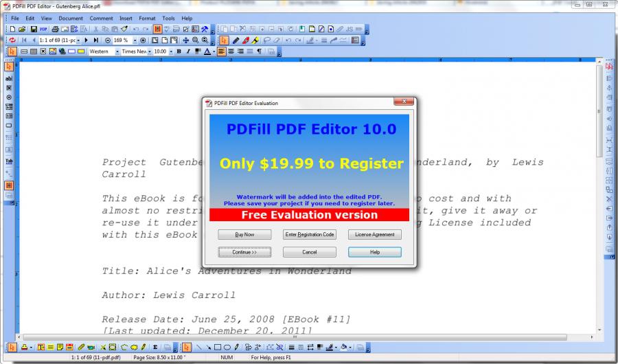Create a new project with New icon
This screenshot has width=618, height=364.
[x=12, y=29]
